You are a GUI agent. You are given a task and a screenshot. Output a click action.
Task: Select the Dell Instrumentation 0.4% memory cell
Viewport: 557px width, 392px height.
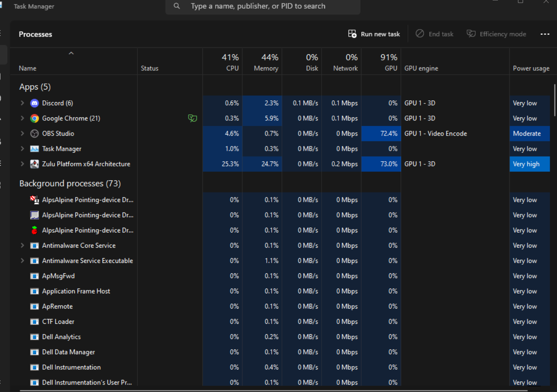[262, 367]
